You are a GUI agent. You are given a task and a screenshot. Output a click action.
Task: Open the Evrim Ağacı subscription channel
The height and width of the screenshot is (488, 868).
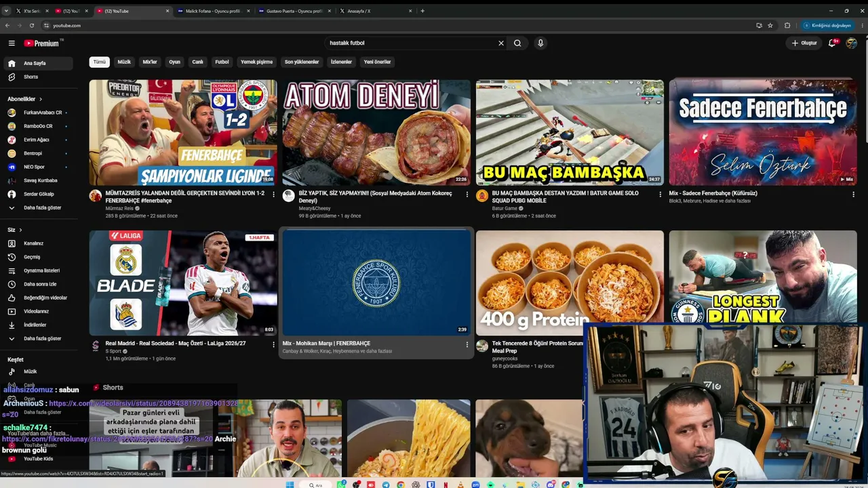[x=38, y=140]
